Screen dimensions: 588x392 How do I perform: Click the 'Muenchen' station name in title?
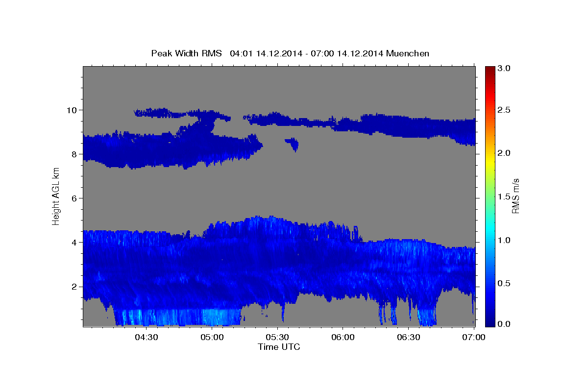click(408, 53)
